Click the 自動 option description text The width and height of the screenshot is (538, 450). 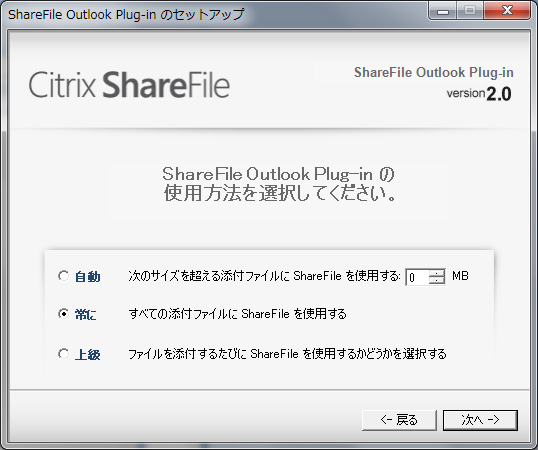264,276
